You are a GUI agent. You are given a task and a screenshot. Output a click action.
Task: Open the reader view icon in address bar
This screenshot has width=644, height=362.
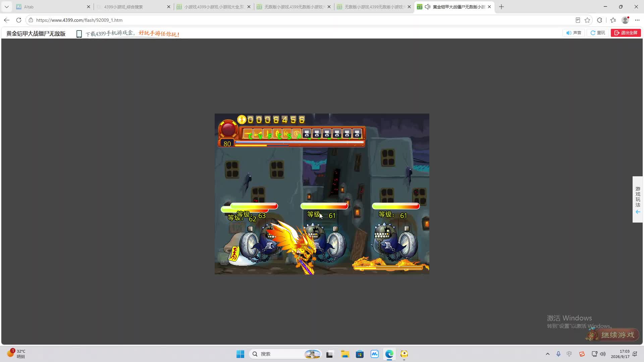point(578,20)
